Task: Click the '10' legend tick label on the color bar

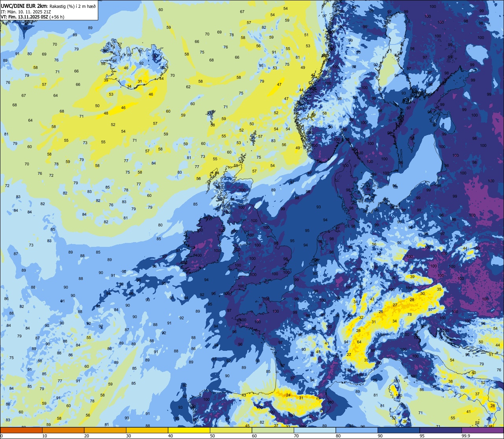Action: tap(44, 436)
